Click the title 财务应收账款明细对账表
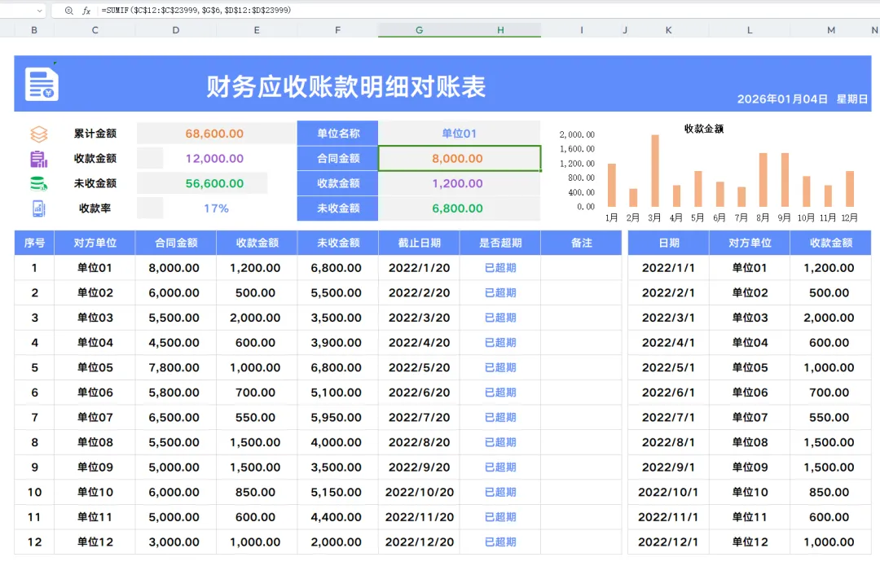Screen dimensions: 880x588 [345, 87]
